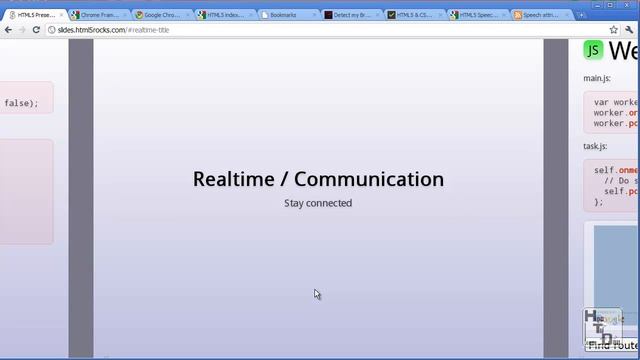The width and height of the screenshot is (640, 360).
Task: Click the "false);" code on previous slide
Action: (21, 103)
